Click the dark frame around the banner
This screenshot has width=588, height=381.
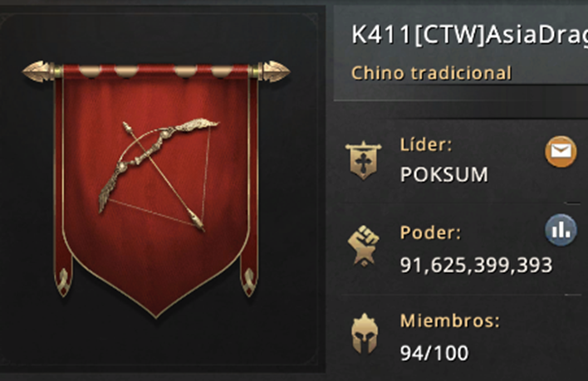coord(159,189)
